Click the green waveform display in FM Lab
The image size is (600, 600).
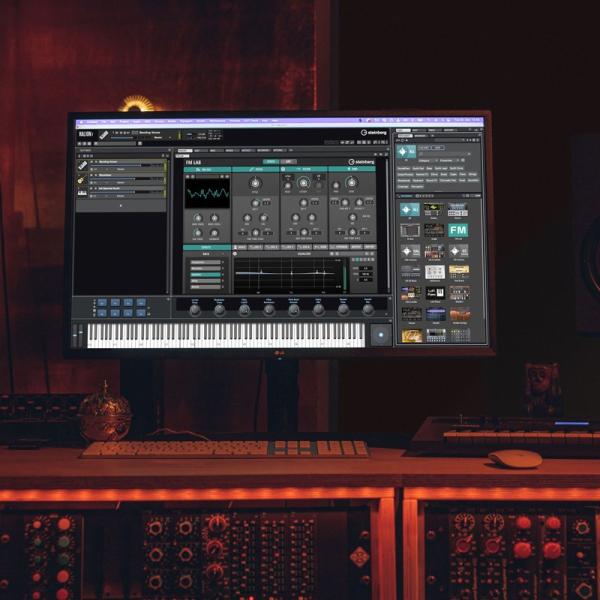(x=206, y=193)
